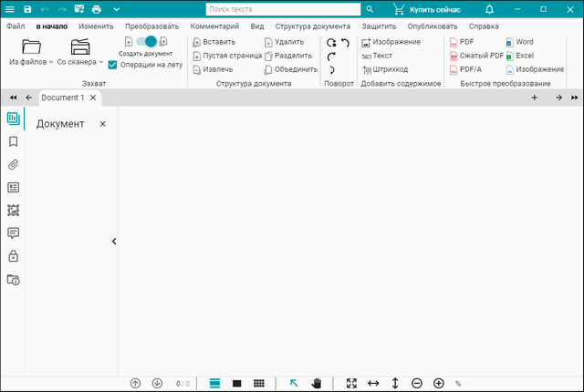This screenshot has height=392, width=584.
Task: Open the Файл menu
Action: point(16,26)
